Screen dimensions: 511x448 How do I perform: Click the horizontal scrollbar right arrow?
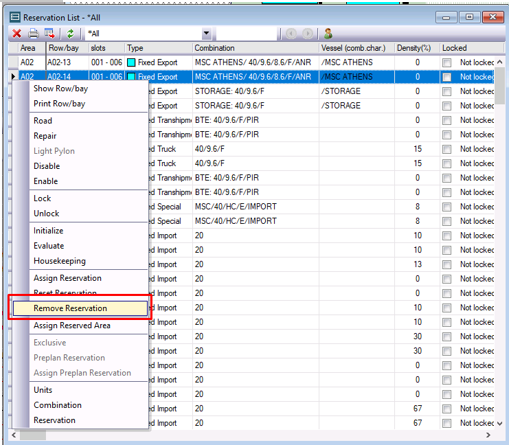(x=488, y=435)
